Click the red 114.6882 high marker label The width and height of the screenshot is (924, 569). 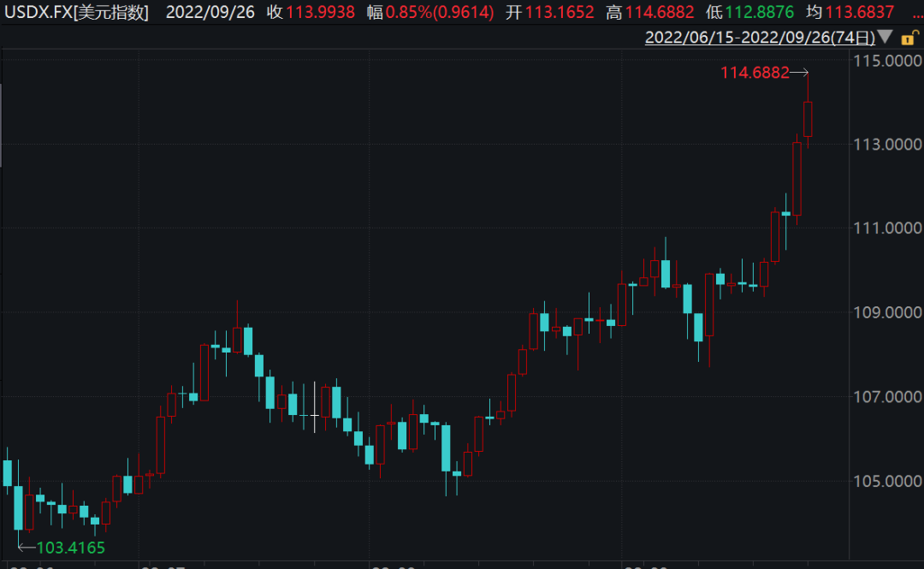tap(755, 73)
